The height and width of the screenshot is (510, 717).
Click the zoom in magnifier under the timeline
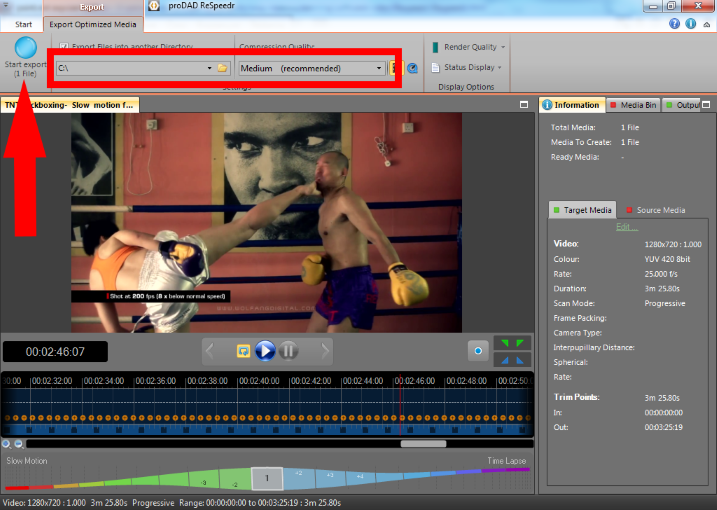pyautogui.click(x=7, y=443)
